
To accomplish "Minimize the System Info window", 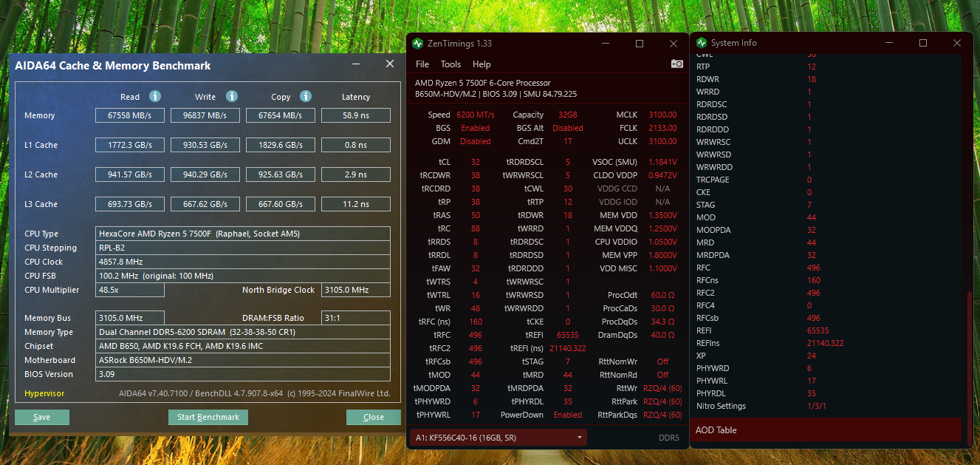I will click(889, 43).
